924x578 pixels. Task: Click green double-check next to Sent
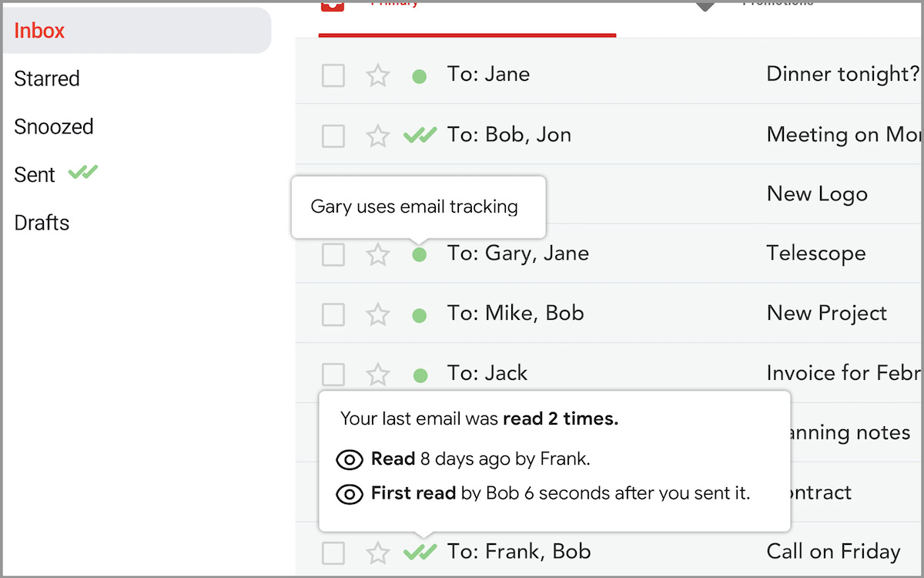tap(83, 173)
